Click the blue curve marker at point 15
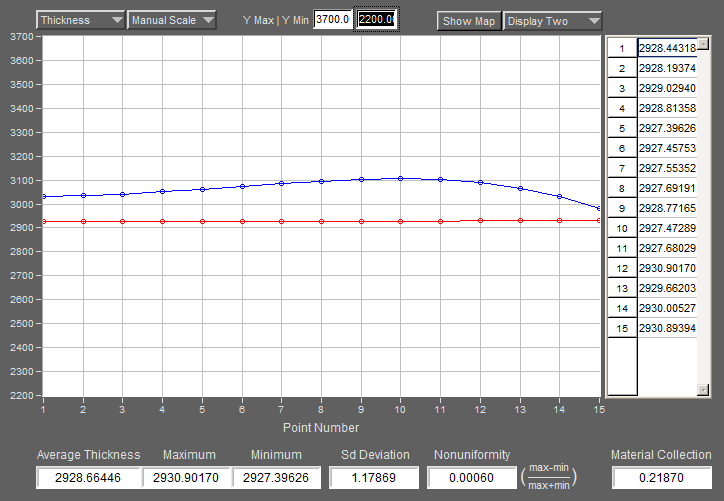Screen dimensions: 724x501 [x=599, y=209]
